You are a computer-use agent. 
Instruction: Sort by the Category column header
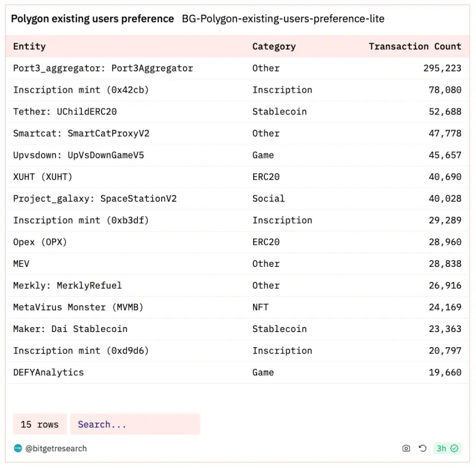pos(274,46)
